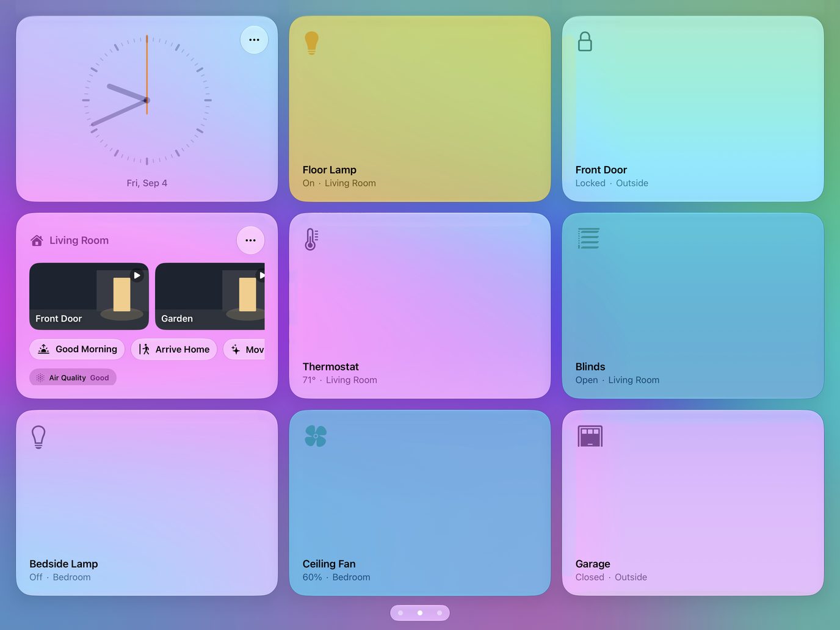Image resolution: width=840 pixels, height=630 pixels.
Task: Run the Good Morning scene
Action: [77, 349]
